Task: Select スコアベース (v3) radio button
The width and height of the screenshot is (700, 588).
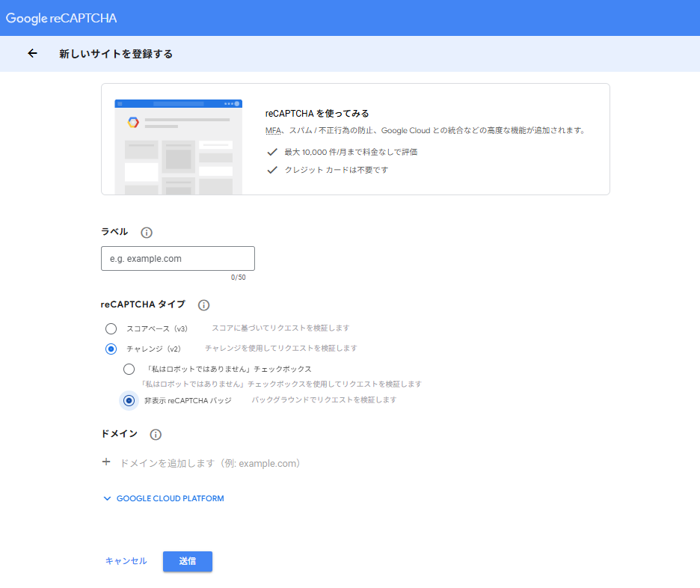Action: tap(111, 329)
